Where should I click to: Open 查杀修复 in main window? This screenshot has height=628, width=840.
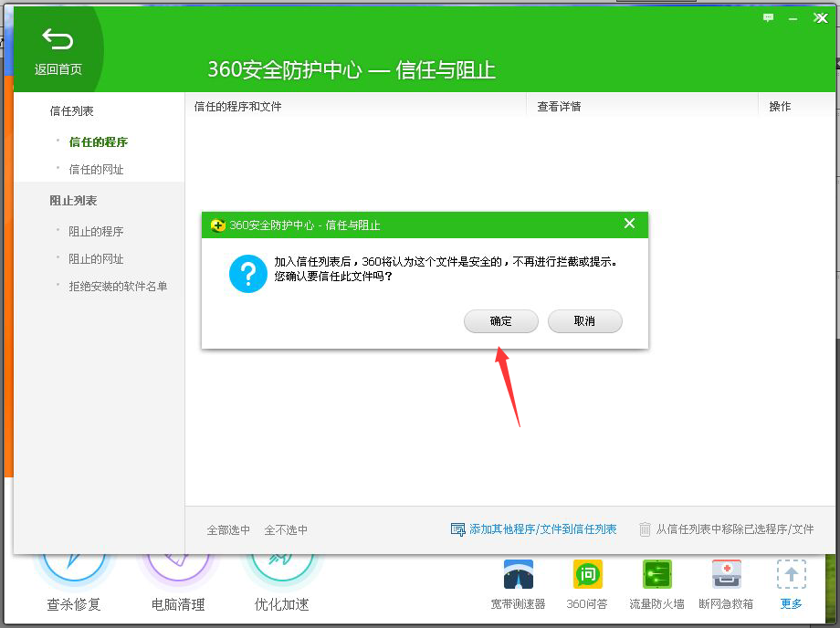(74, 604)
